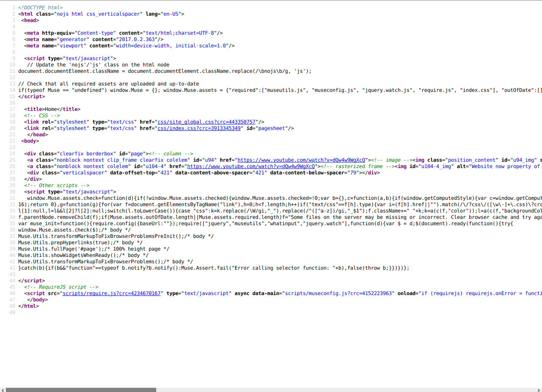Click the scrollbar right arrow button
542x392 pixels.
(539, 389)
